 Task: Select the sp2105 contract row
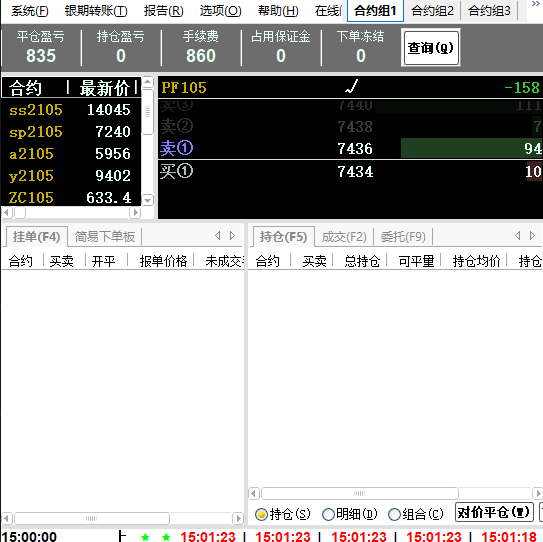(71, 132)
